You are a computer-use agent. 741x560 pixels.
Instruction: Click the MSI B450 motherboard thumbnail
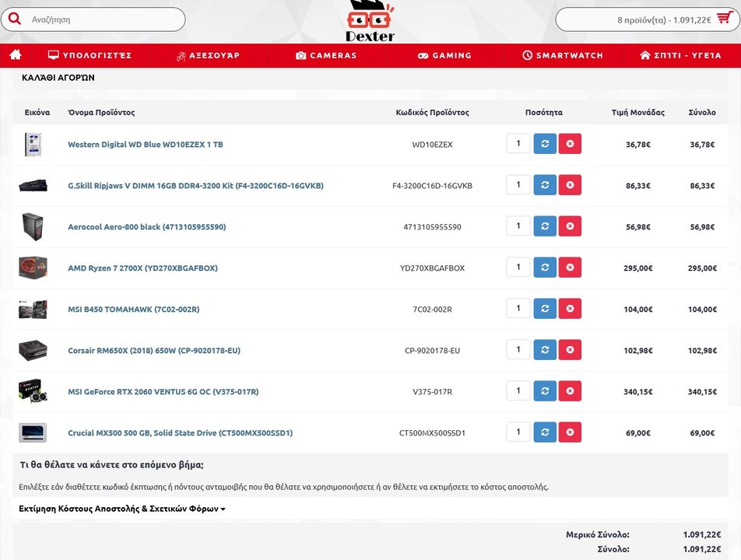click(33, 310)
